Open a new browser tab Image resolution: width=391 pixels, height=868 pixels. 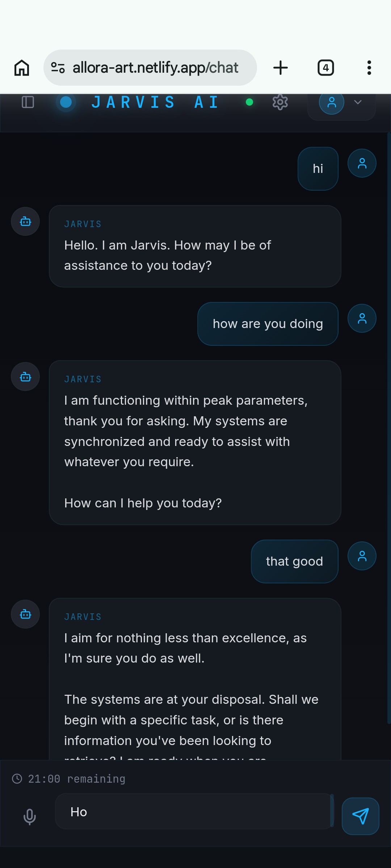point(281,68)
